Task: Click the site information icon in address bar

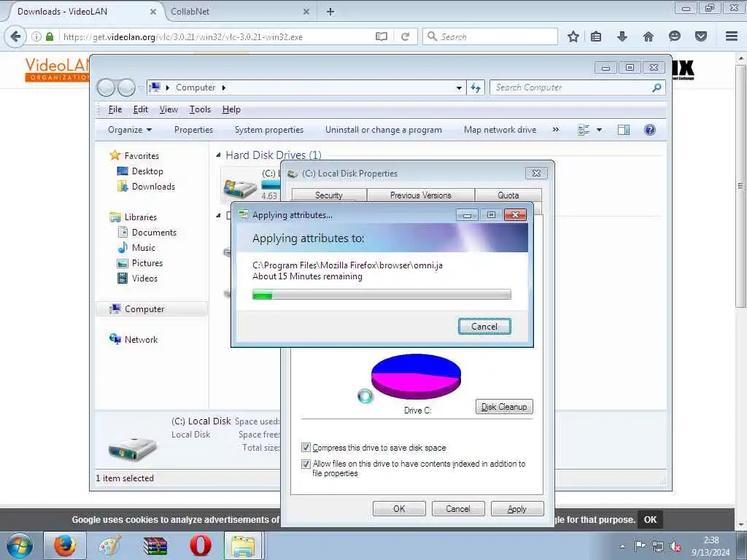Action: tap(36, 36)
